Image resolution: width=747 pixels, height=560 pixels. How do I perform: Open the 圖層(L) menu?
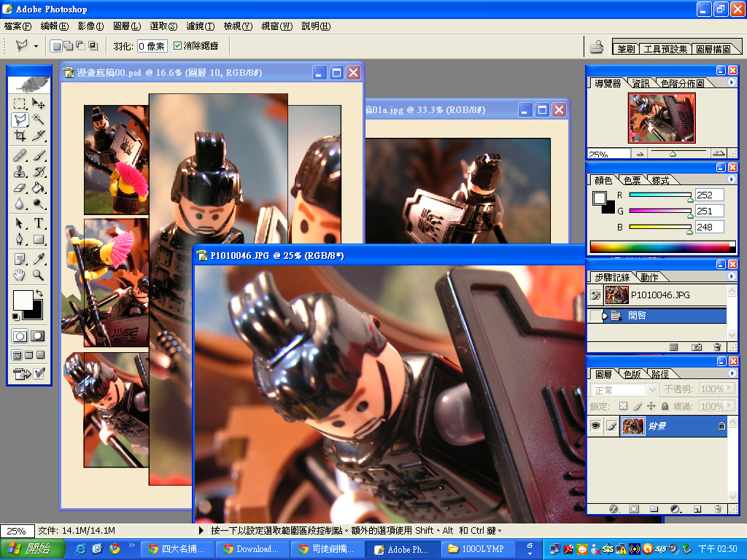click(x=127, y=26)
